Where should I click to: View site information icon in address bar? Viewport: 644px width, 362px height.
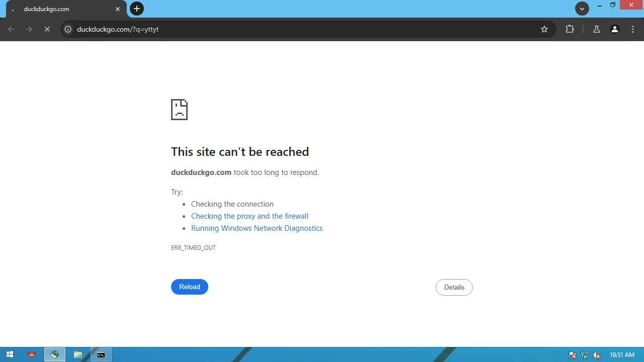68,29
